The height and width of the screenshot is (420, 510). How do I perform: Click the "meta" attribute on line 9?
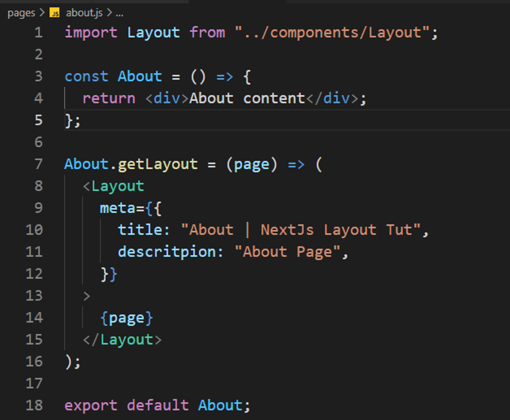coord(118,208)
